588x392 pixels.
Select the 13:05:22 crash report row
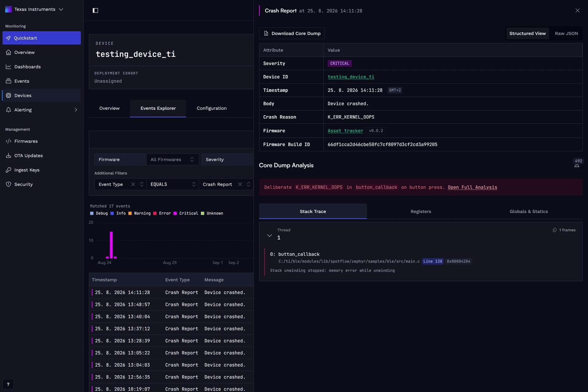click(x=171, y=353)
